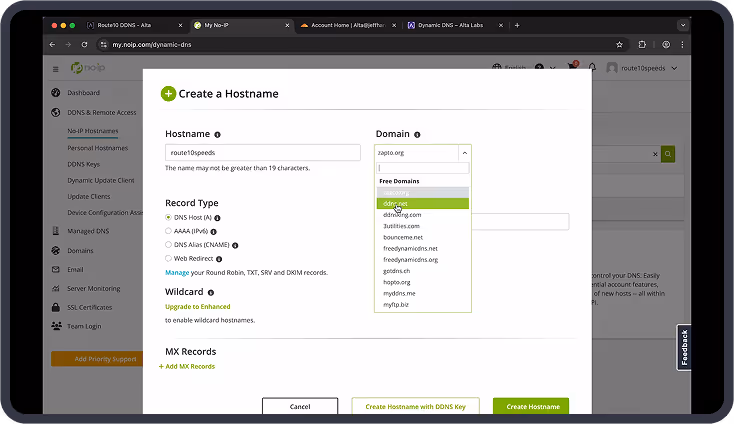Viewport: 734px width, 424px height.
Task: Open the browser extensions puzzle icon
Action: tap(642, 44)
